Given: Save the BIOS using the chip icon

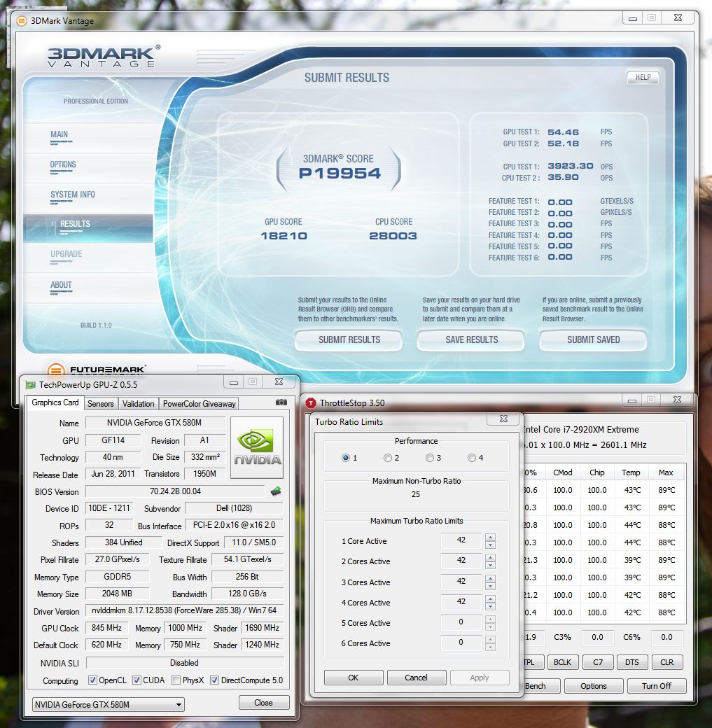Looking at the screenshot, I should tap(276, 491).
